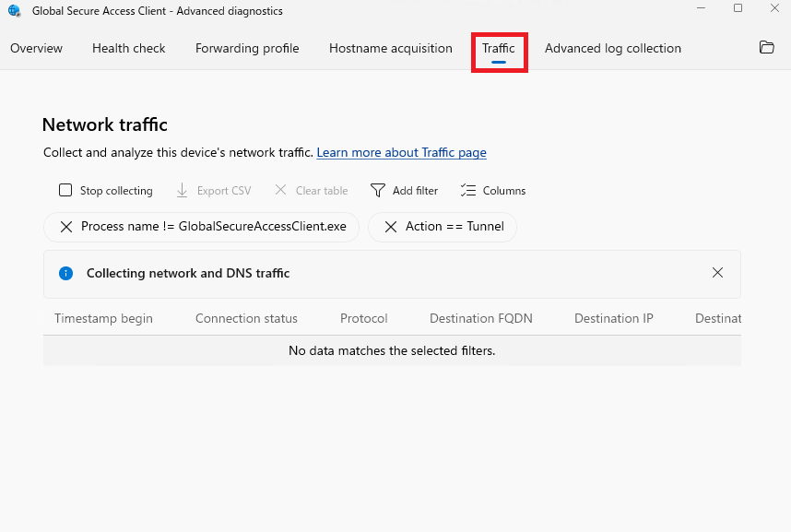Click the Connection status column header
The image size is (791, 532).
point(246,319)
